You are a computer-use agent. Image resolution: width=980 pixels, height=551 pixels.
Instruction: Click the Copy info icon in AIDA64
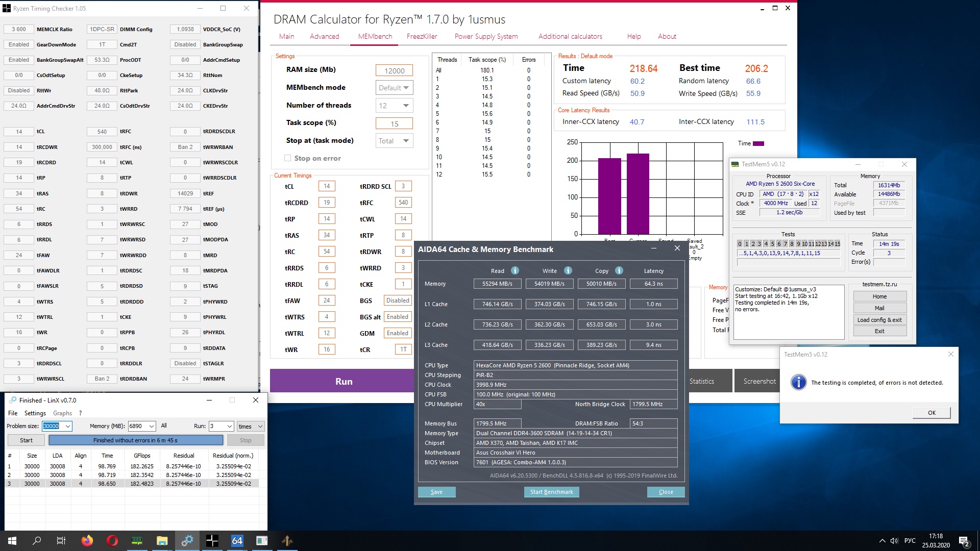pyautogui.click(x=619, y=271)
